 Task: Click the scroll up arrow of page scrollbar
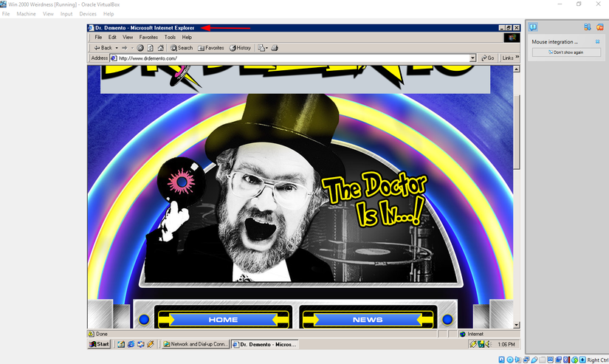tap(517, 69)
